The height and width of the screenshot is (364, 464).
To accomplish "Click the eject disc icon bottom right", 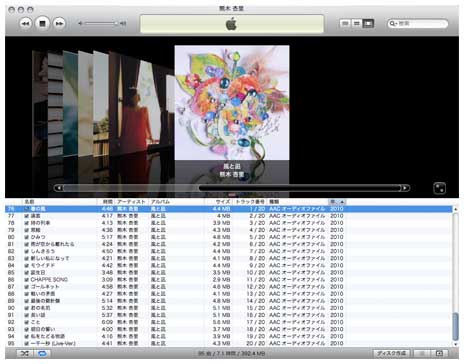I will point(439,353).
